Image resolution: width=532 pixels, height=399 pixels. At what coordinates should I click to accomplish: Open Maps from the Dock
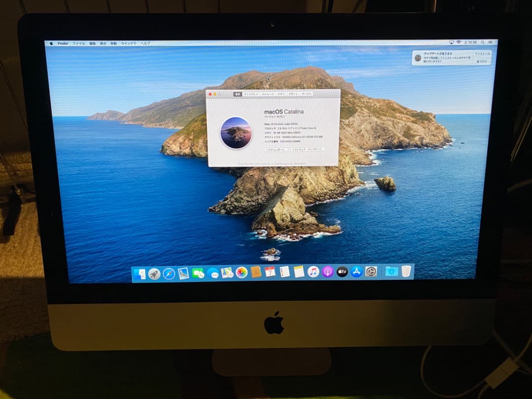(229, 272)
